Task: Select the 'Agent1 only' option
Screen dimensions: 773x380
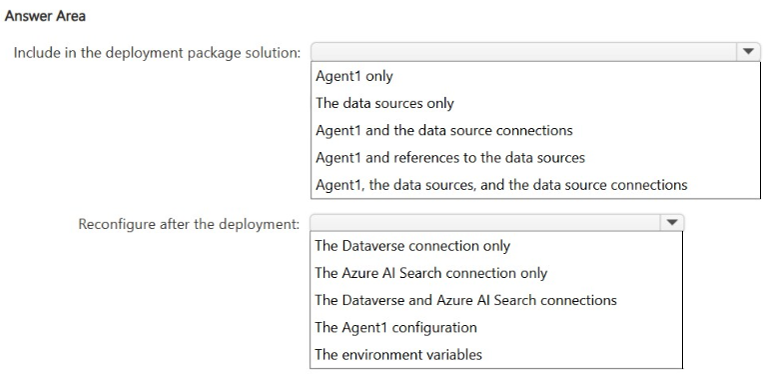Action: pos(535,76)
